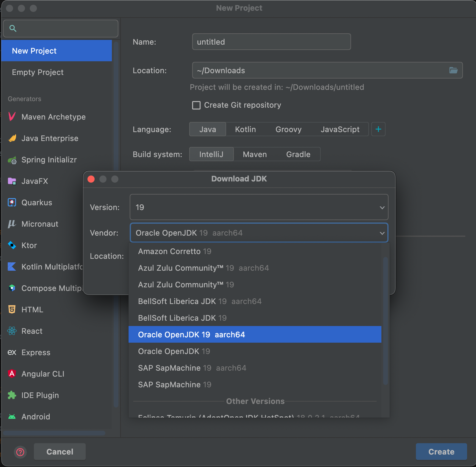Click the Android robot icon
This screenshot has height=467, width=476.
[12, 416]
